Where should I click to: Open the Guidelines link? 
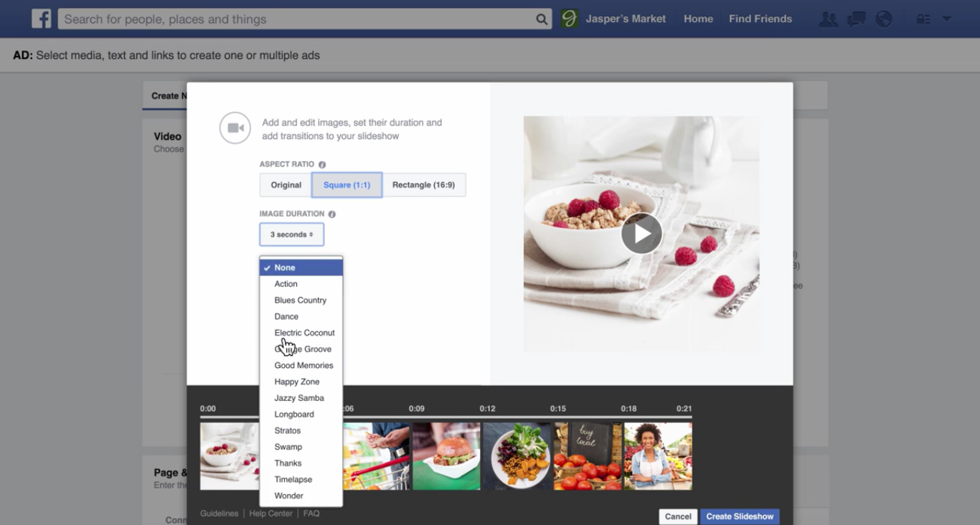point(219,514)
